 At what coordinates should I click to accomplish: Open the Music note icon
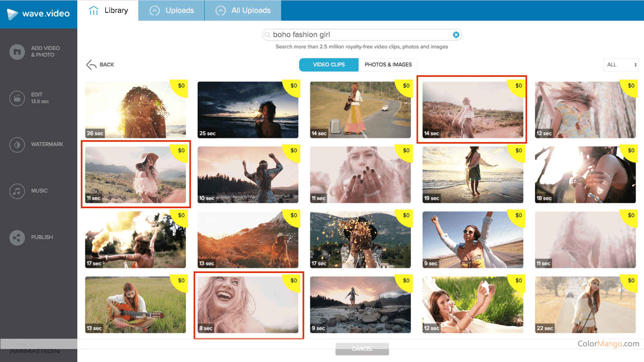click(17, 191)
